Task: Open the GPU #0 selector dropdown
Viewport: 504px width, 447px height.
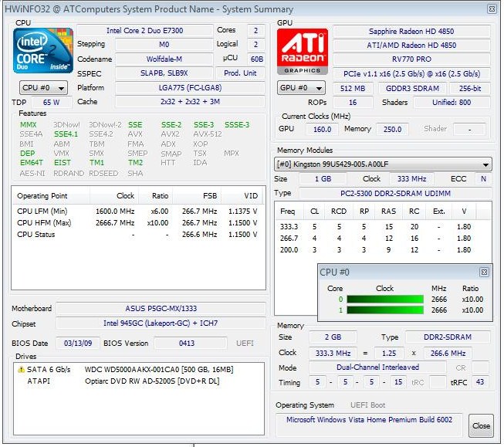Action: coord(302,88)
